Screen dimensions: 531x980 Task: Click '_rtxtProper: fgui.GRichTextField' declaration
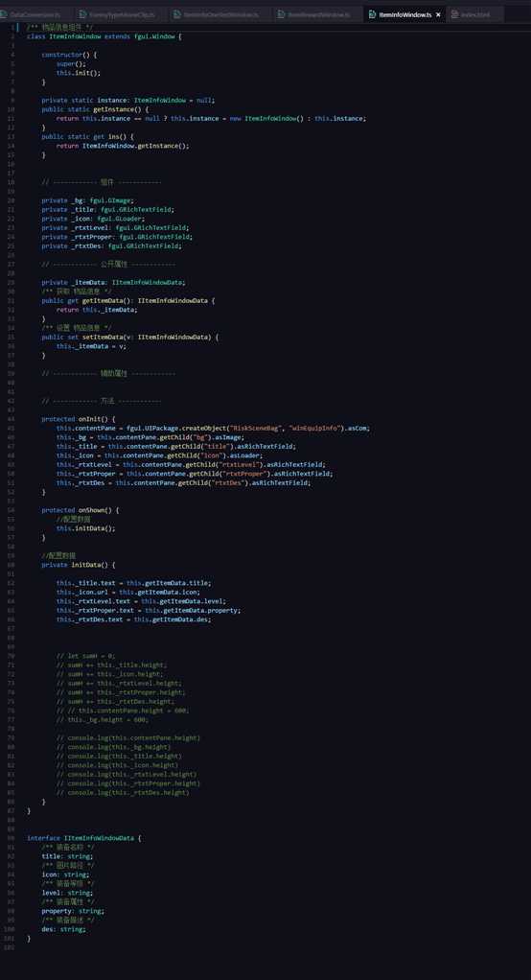130,236
